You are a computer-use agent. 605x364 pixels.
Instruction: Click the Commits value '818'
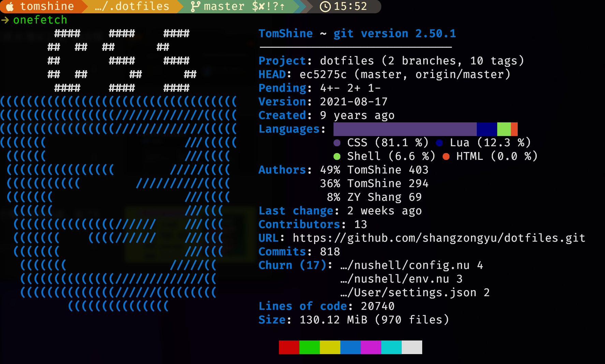coord(330,252)
